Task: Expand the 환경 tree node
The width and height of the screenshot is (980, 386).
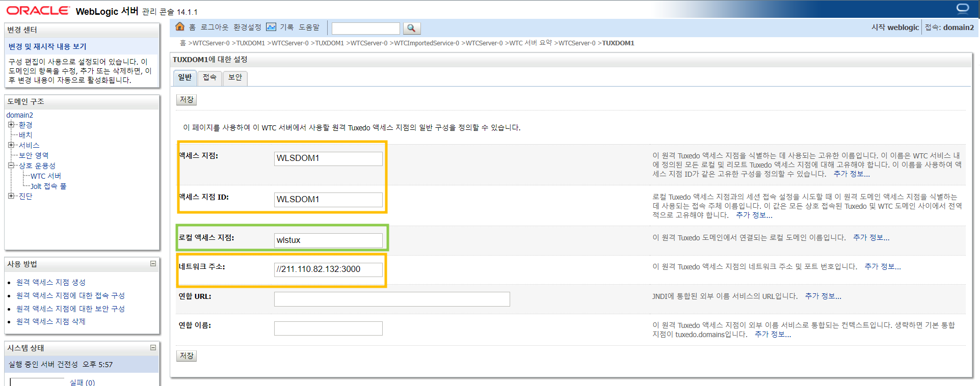Action: coord(11,125)
